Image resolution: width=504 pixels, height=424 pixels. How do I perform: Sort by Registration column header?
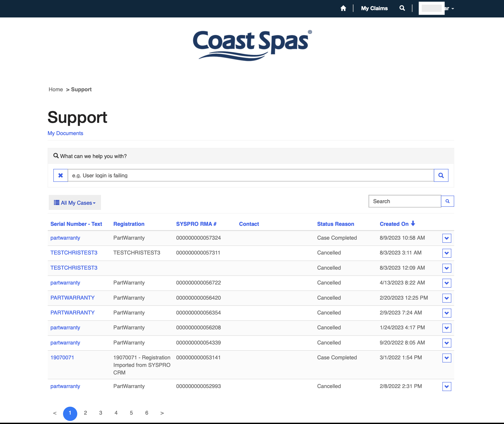point(129,224)
